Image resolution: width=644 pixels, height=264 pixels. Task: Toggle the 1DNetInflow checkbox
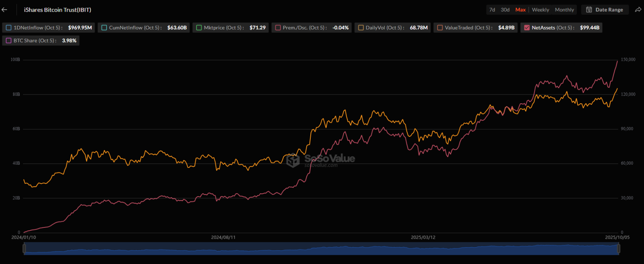click(x=8, y=28)
